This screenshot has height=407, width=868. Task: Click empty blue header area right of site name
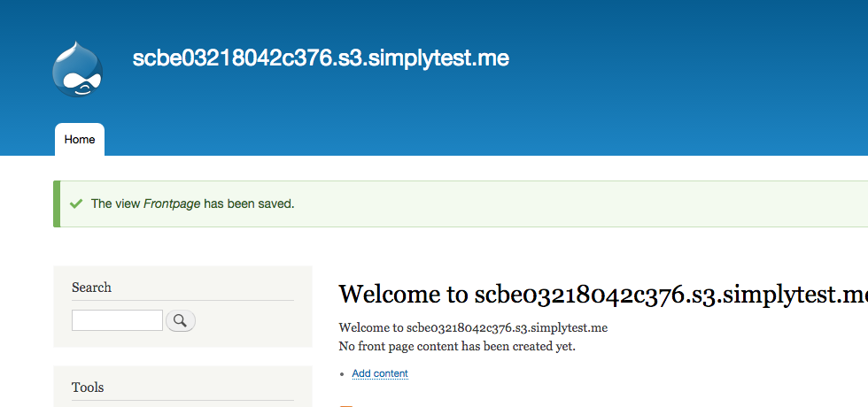(x=691, y=58)
